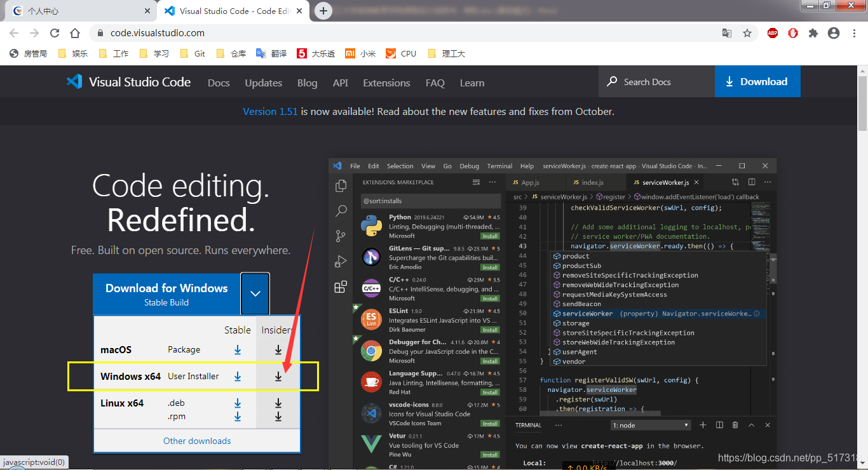Click the red shield extension icon
Screen dimensions: 868x470
point(793,33)
